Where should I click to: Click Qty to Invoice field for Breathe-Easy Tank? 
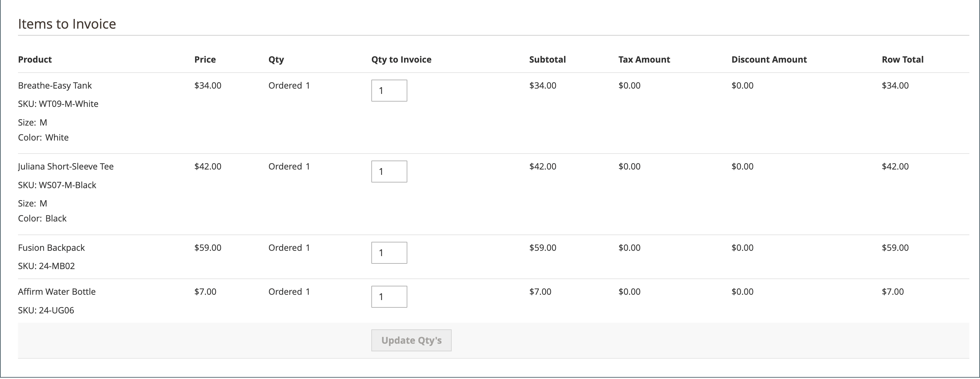pos(389,91)
